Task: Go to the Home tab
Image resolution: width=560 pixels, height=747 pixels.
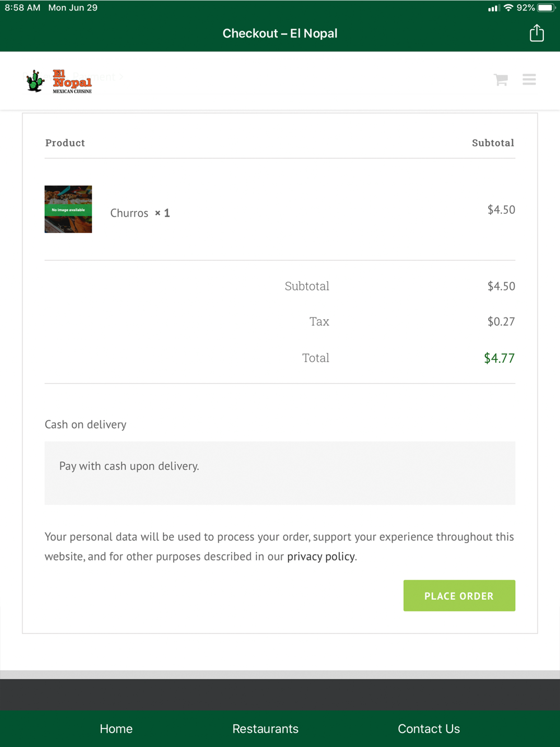Action: 116,729
